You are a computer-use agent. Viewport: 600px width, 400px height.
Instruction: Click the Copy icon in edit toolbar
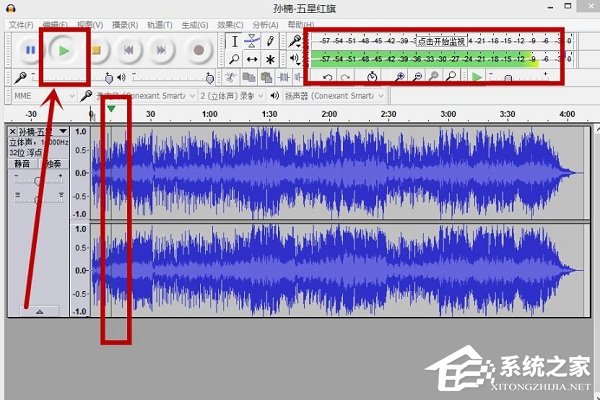[249, 78]
